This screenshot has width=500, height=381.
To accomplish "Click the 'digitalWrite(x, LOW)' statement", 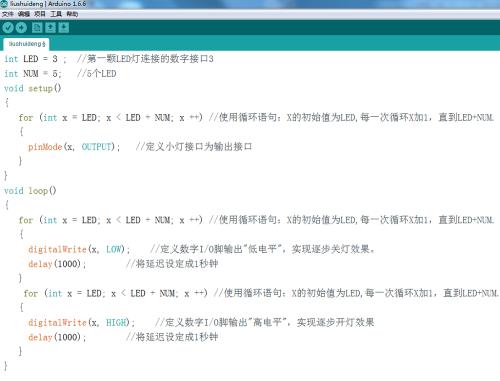I will point(79,249).
